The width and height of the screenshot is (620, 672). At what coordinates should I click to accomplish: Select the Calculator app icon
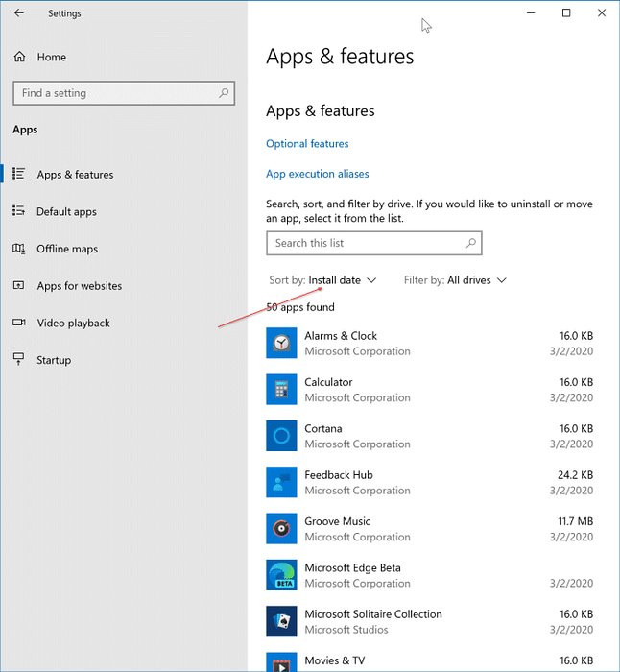pyautogui.click(x=281, y=390)
